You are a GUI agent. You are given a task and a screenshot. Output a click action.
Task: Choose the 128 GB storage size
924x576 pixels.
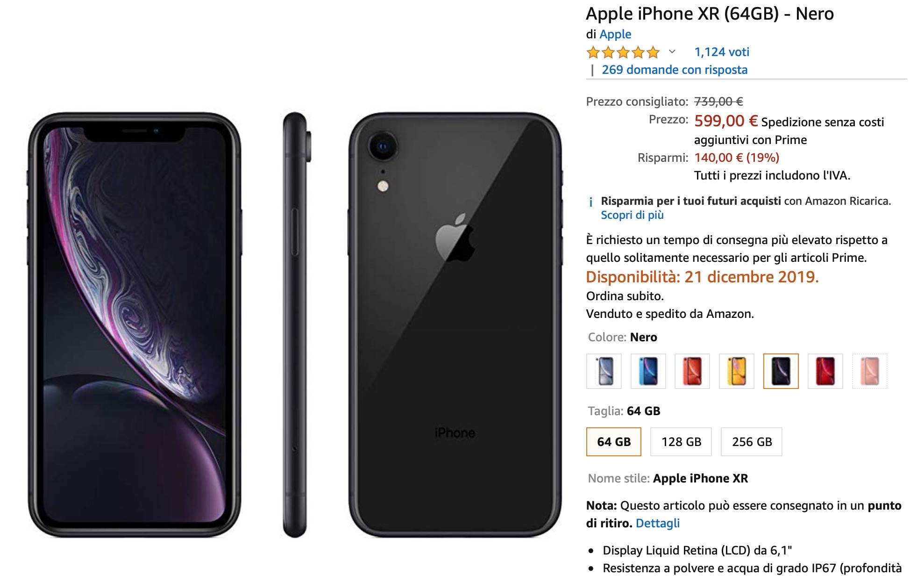click(681, 442)
